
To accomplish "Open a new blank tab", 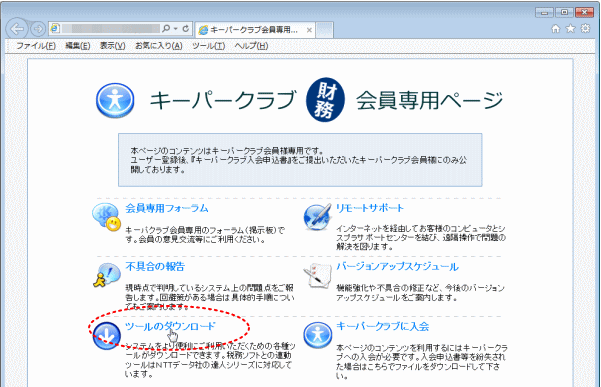I will [325, 30].
